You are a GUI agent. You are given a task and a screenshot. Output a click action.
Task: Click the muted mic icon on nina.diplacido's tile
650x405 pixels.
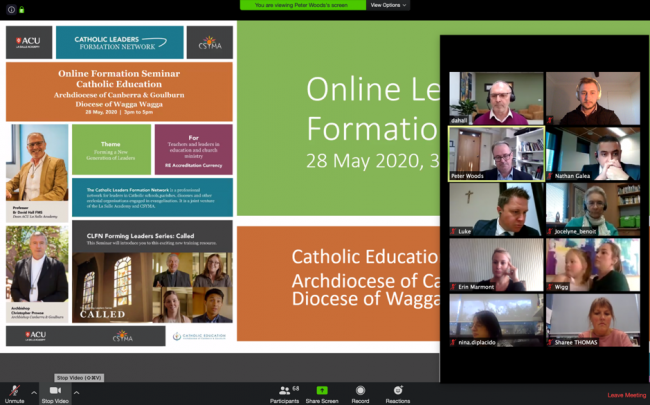(454, 342)
